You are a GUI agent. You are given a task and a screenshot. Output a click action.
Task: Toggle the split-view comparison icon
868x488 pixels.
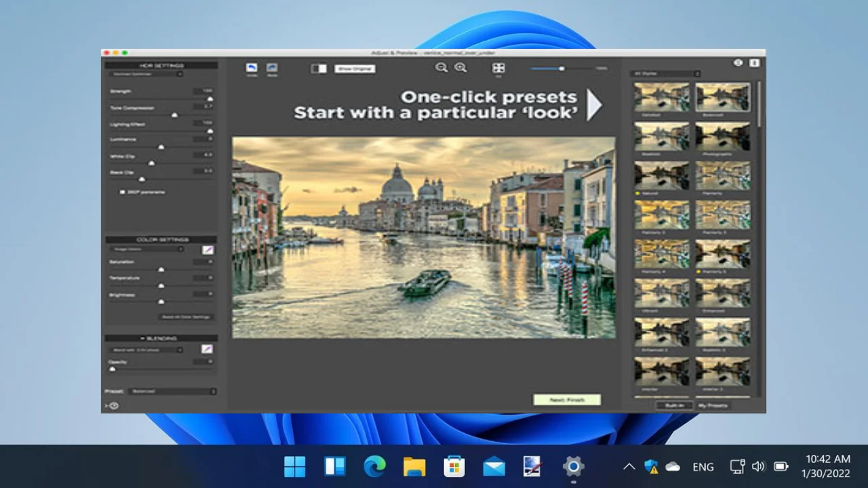[319, 68]
